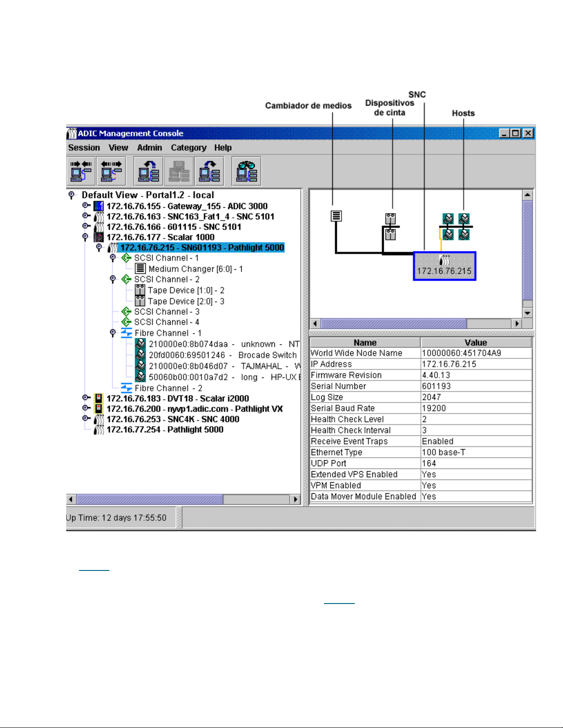Screen dimensions: 563x728
Task: Click the World Wide Node Name value 10000060:451704A9
Action: tap(461, 353)
